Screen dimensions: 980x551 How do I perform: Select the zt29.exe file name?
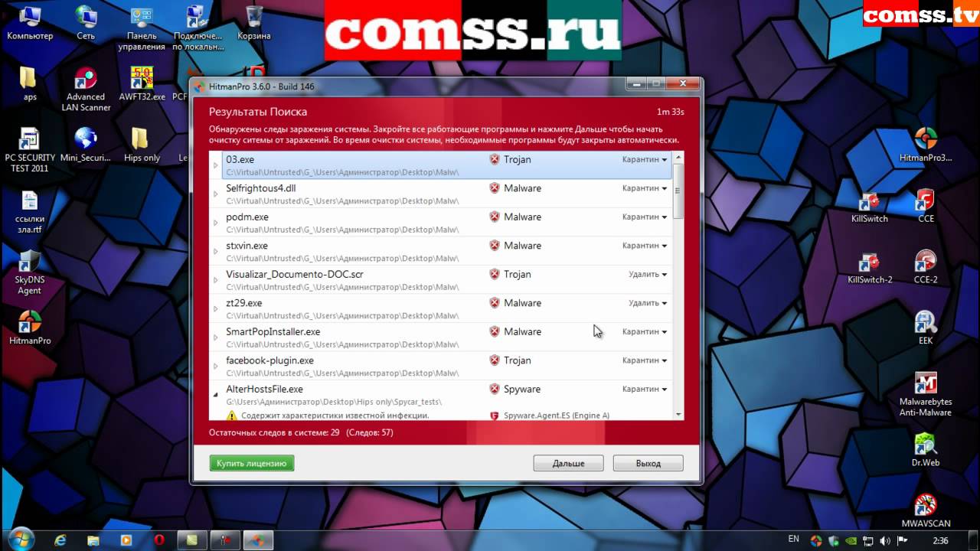tap(244, 303)
